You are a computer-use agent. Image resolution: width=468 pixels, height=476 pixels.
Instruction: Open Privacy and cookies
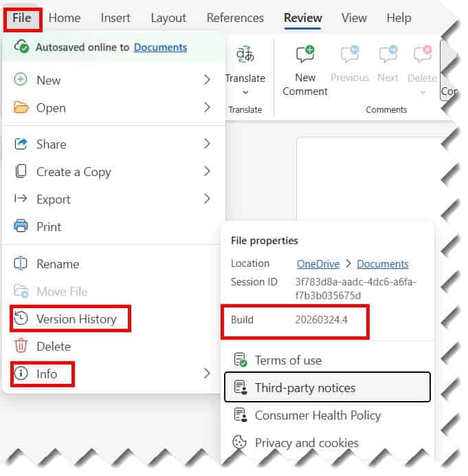[x=327, y=443]
